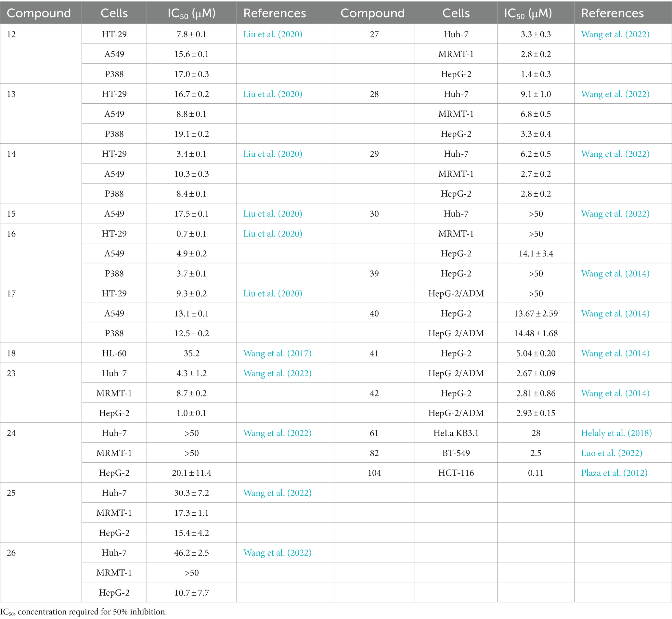
Task: Open the Wang et al. (2022) link for compound 26
Action: 278,553
